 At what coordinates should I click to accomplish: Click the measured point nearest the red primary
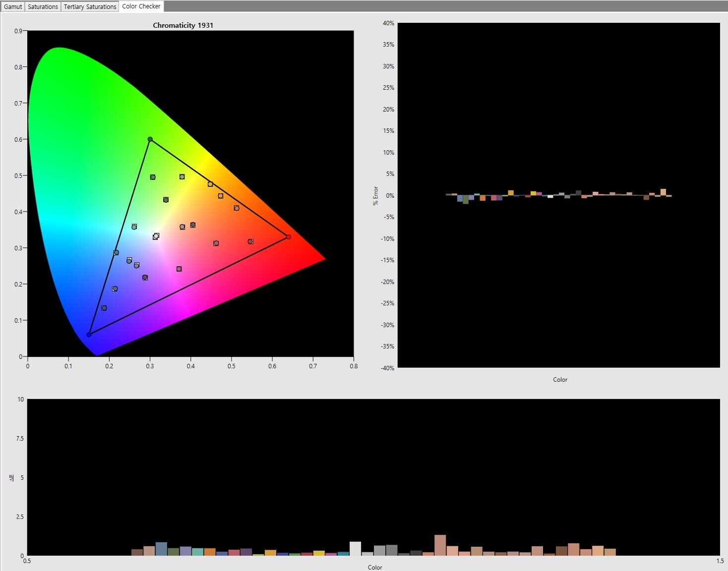coord(250,241)
